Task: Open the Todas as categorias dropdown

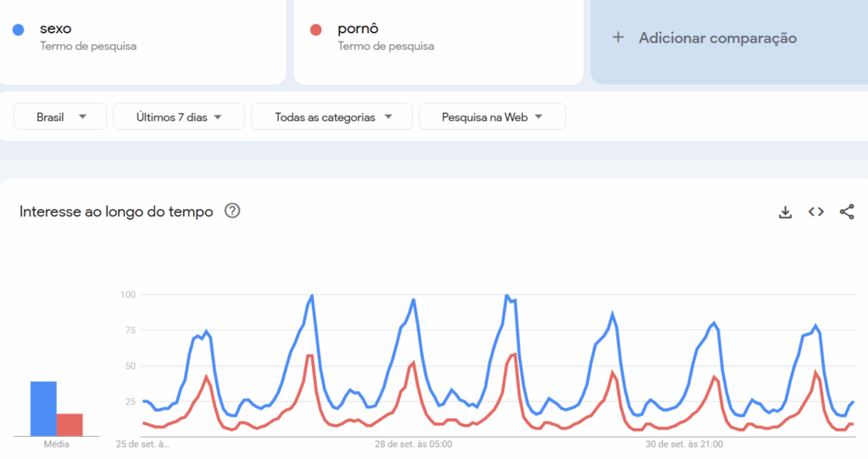Action: [331, 117]
